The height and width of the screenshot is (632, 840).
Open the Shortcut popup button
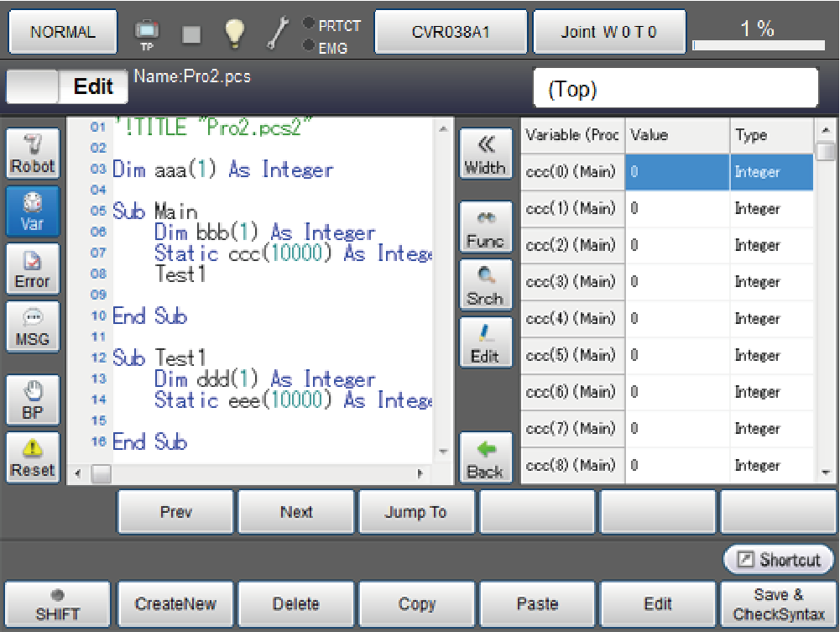(x=779, y=560)
